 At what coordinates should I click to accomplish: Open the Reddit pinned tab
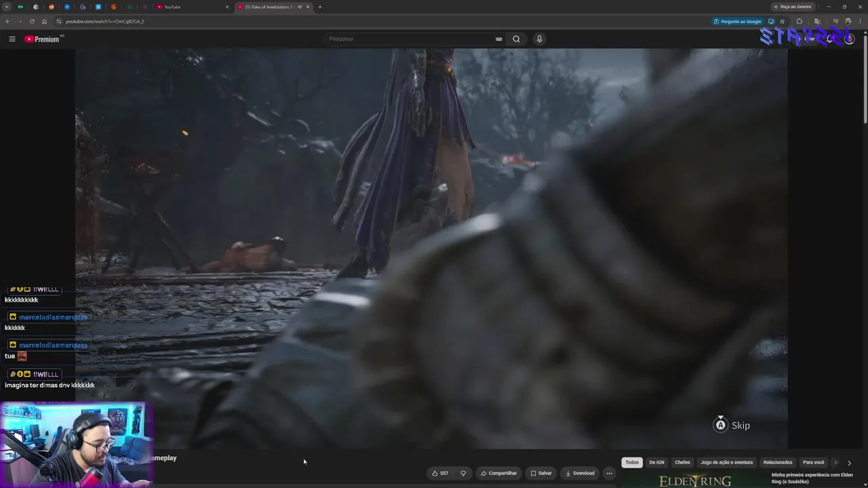click(x=52, y=7)
